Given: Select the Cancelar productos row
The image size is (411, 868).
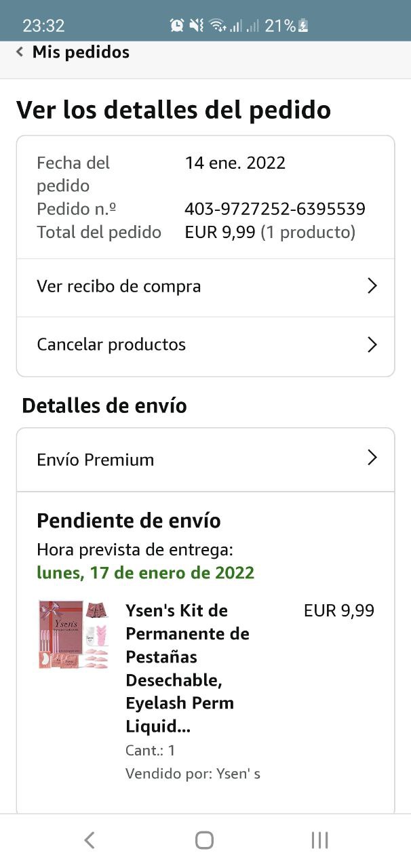Looking at the screenshot, I should click(x=111, y=344).
